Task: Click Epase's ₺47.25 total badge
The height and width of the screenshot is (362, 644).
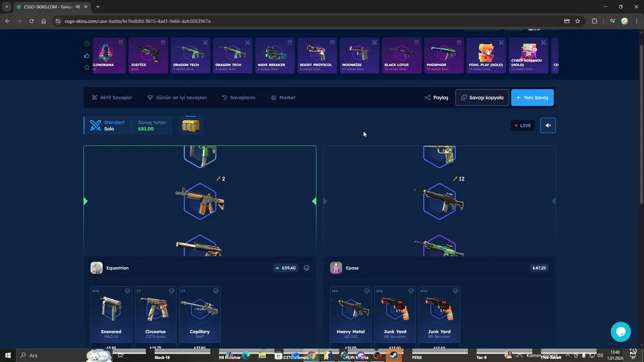Action: coord(539,268)
